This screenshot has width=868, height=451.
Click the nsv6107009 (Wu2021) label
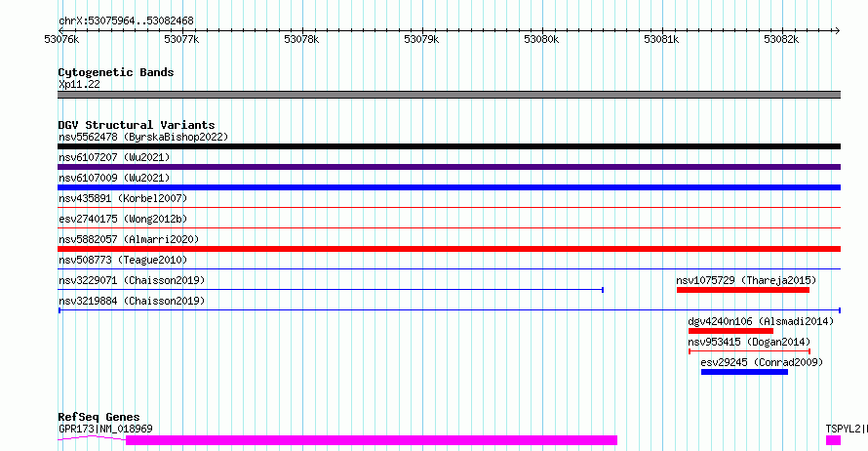[114, 178]
